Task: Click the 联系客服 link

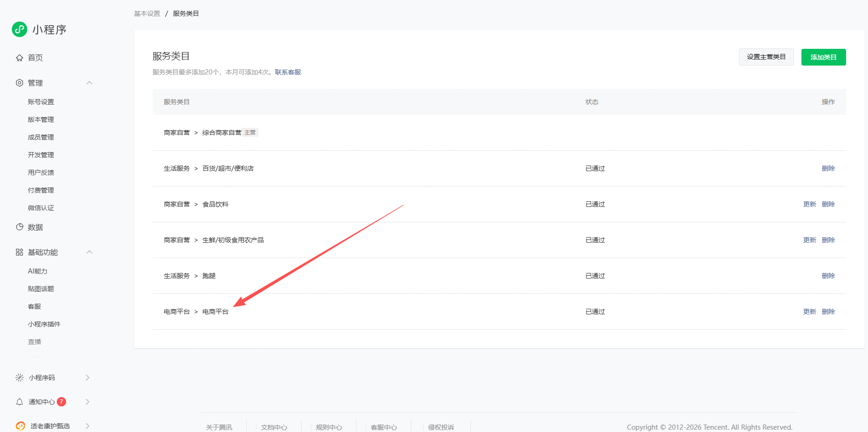Action: pos(288,72)
